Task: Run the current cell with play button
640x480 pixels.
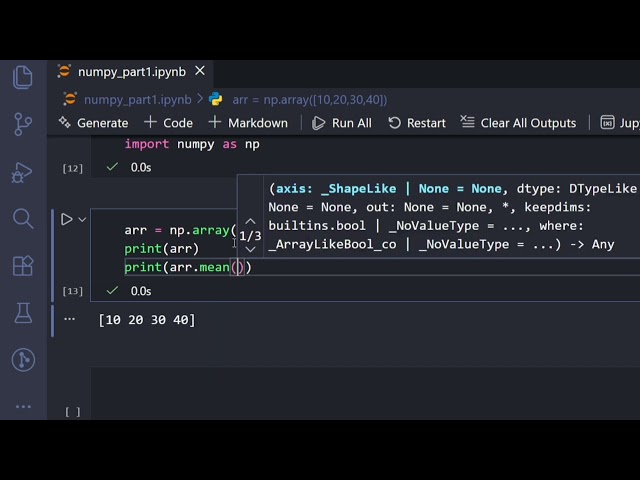Action: click(x=66, y=219)
